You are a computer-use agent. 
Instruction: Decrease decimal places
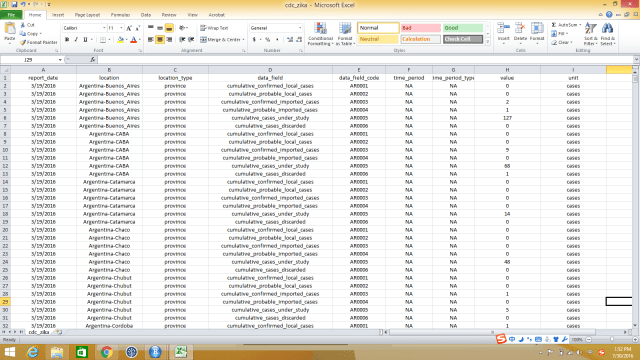click(299, 40)
